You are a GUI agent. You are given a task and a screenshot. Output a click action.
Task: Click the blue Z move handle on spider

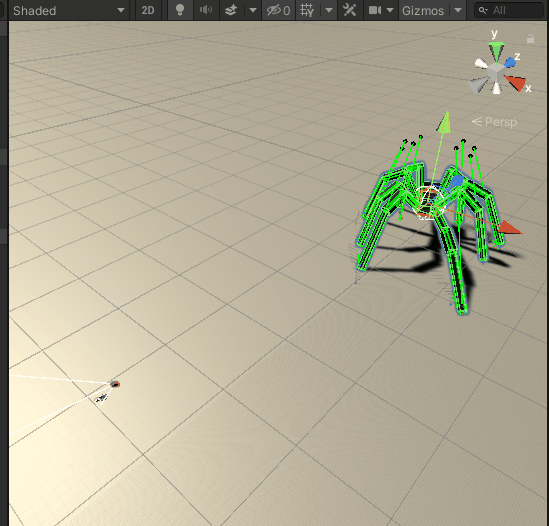click(x=457, y=181)
